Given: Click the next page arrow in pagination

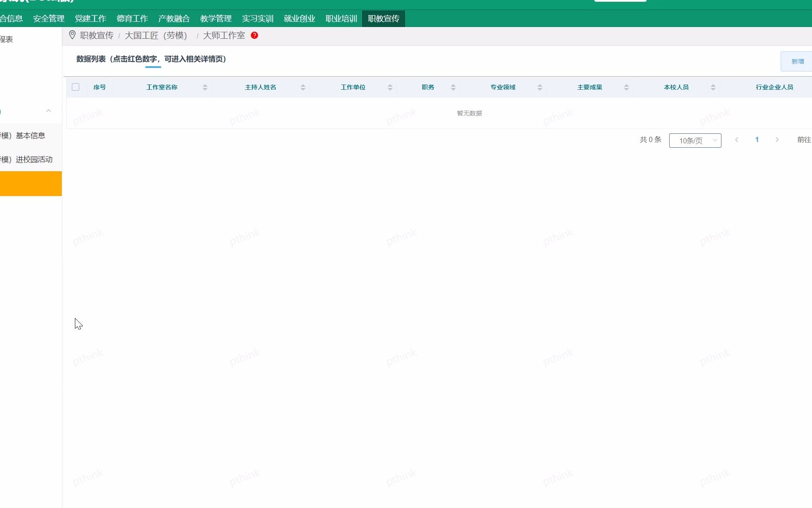Looking at the screenshot, I should coord(777,140).
